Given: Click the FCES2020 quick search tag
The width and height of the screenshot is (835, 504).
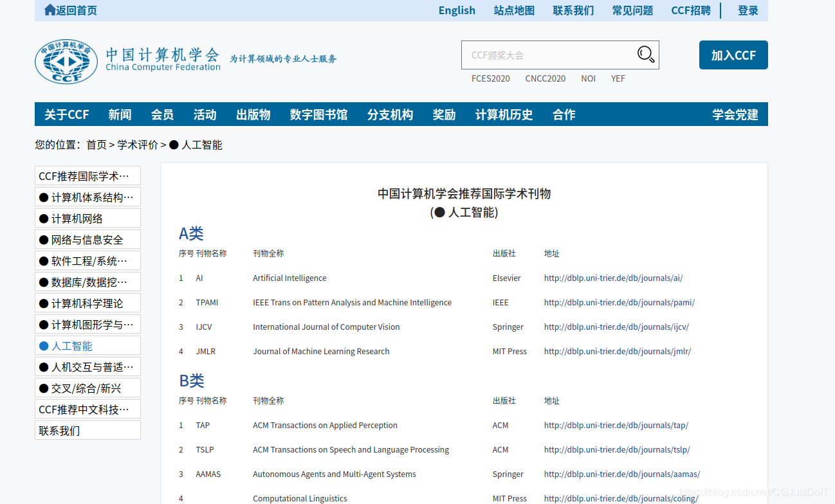Looking at the screenshot, I should tap(491, 78).
